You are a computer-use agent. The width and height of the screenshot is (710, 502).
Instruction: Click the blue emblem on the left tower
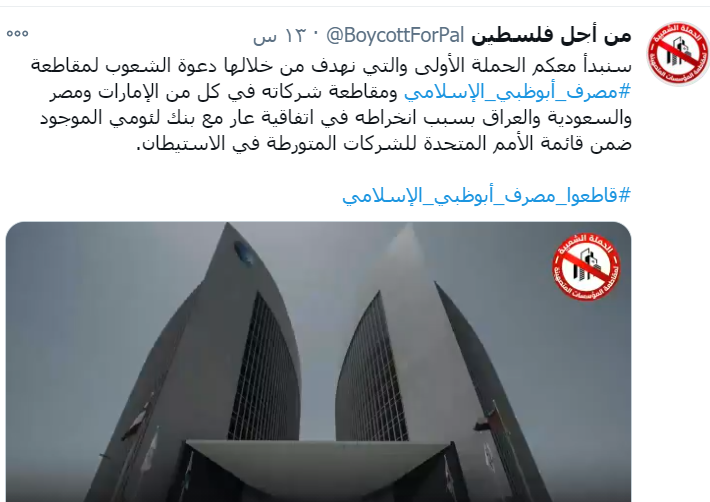coord(244,253)
